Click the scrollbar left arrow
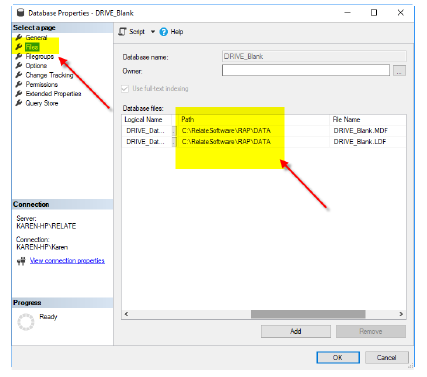The width and height of the screenshot is (427, 377). point(126,314)
